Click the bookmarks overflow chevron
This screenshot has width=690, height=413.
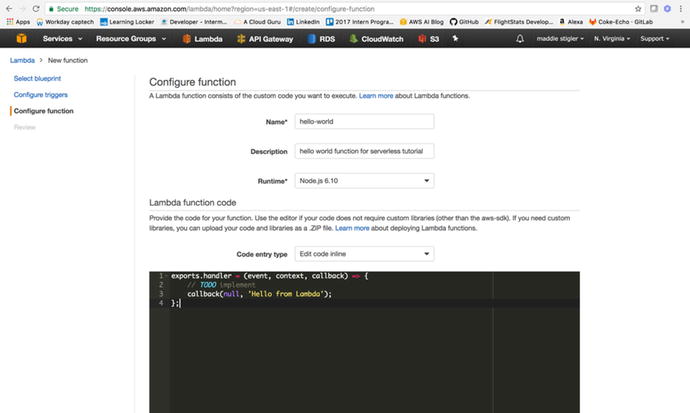(x=682, y=22)
